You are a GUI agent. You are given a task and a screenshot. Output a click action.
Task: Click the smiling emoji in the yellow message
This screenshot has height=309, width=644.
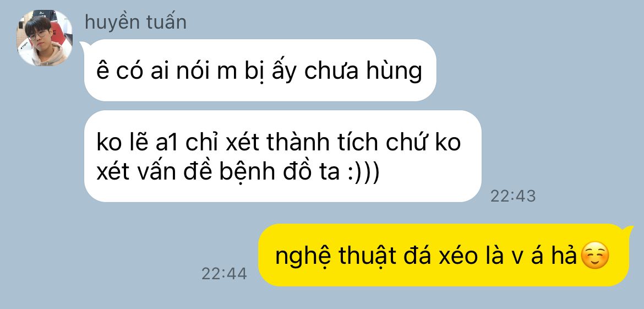click(596, 256)
